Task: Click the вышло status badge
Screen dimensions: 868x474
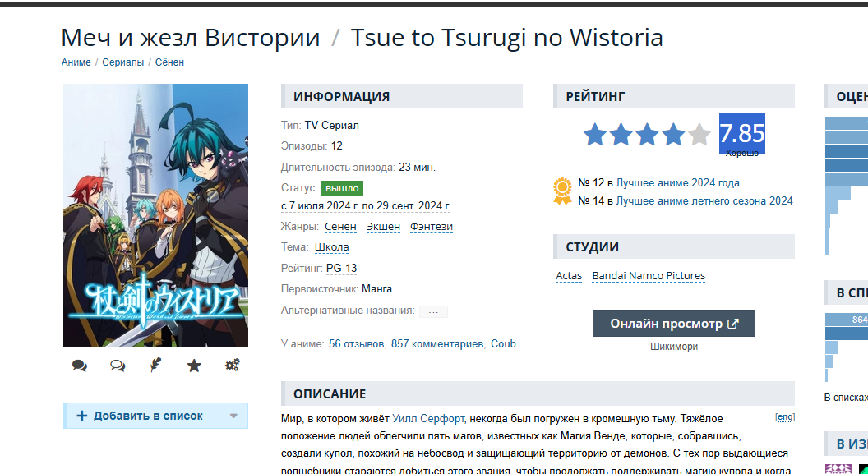Action: pyautogui.click(x=342, y=189)
